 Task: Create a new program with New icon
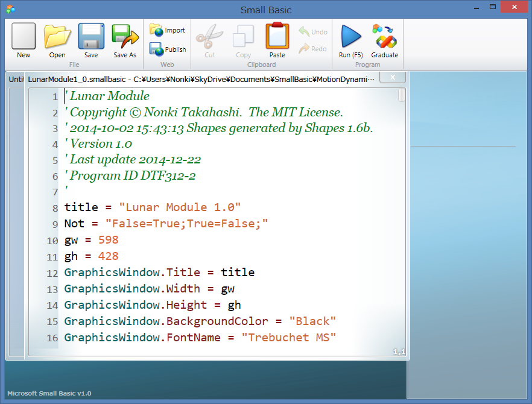tap(24, 37)
